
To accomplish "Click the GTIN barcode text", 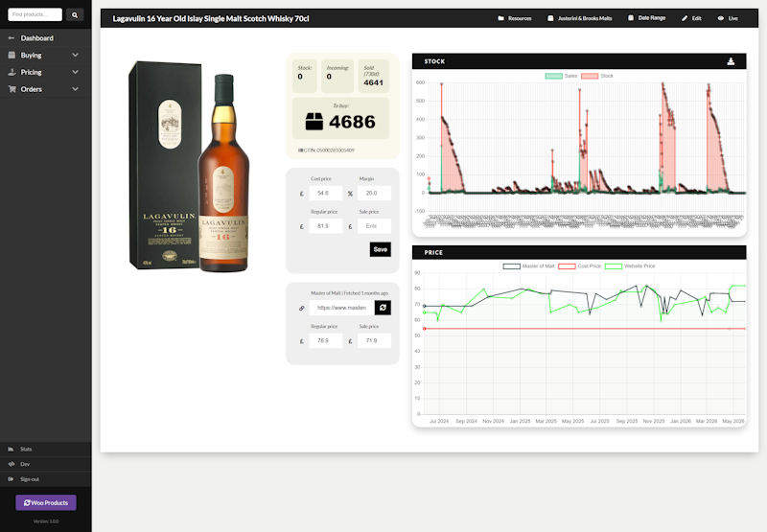I will pos(326,150).
